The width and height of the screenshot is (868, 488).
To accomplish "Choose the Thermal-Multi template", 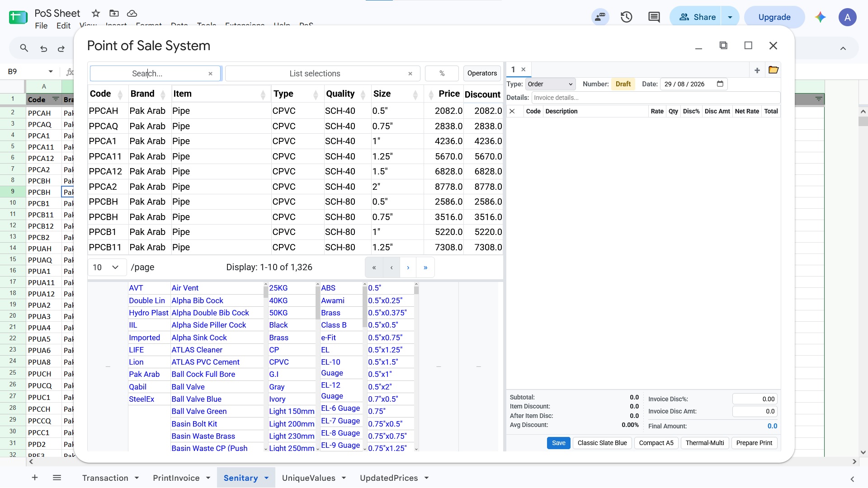I will coord(704,443).
